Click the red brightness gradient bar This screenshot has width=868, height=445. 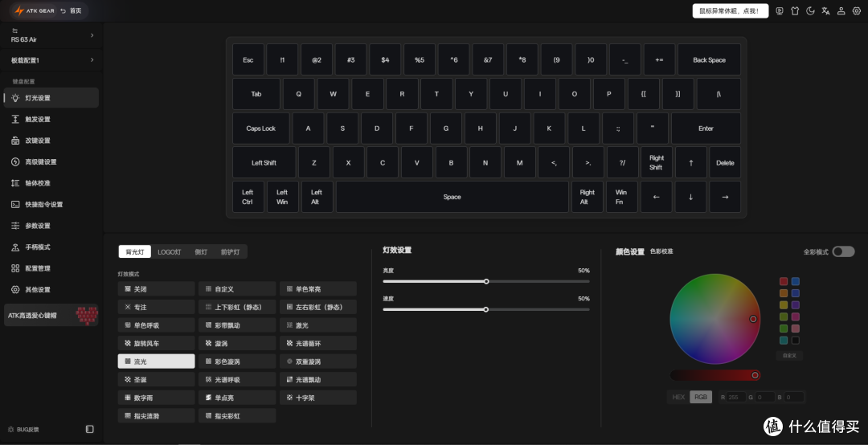(714, 375)
